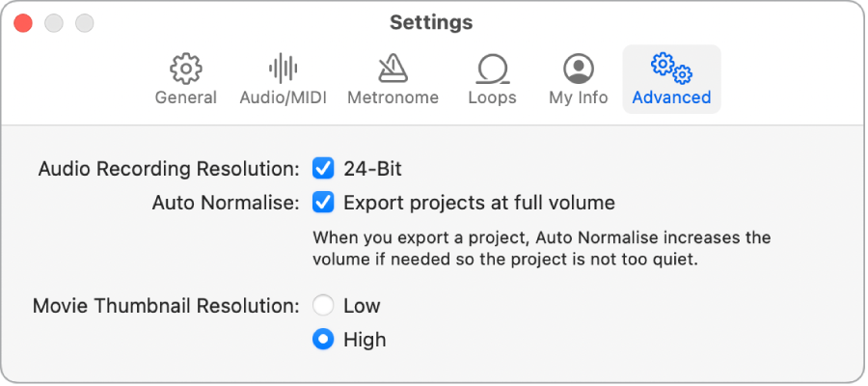Click the "Settings" window title
The height and width of the screenshot is (386, 868).
(431, 21)
